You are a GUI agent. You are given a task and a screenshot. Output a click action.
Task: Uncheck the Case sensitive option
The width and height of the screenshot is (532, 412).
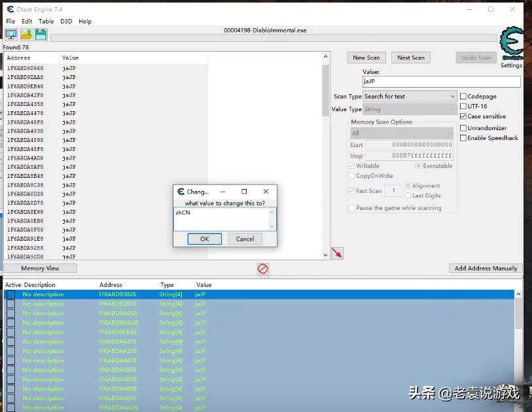[x=463, y=116]
